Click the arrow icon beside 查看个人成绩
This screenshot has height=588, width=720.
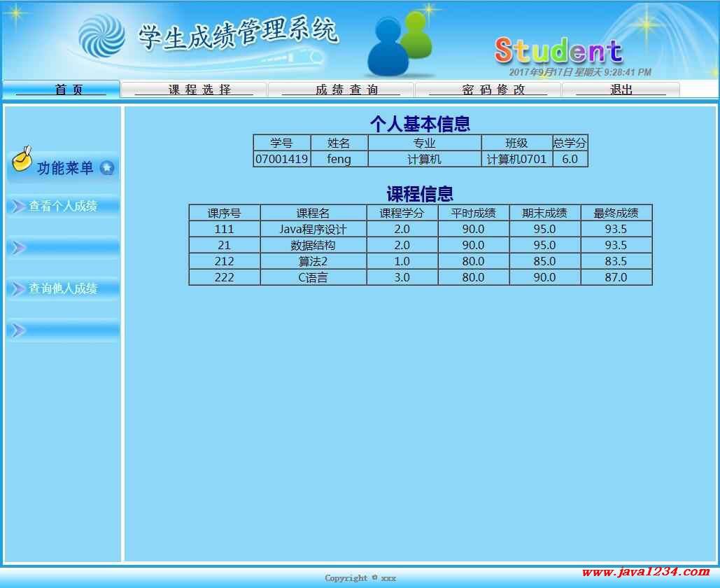point(17,206)
